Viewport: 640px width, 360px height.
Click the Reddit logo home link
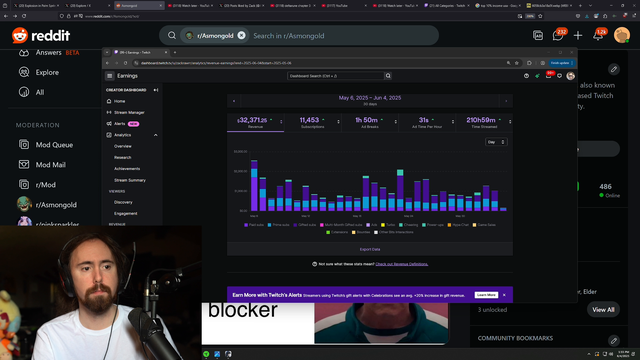coord(41,36)
